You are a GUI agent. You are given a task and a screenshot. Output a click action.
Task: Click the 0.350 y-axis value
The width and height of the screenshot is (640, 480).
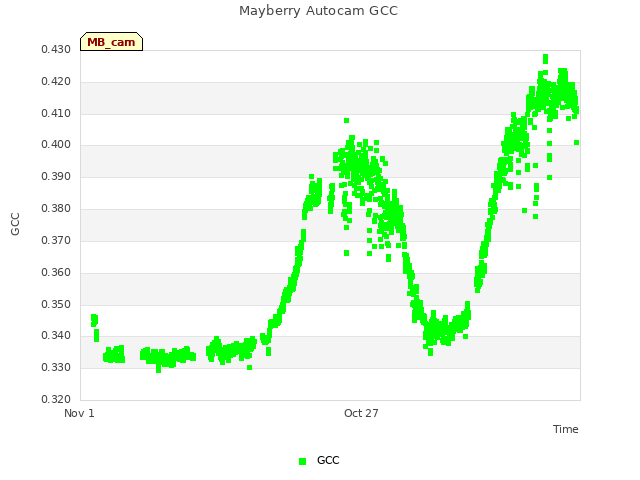[56, 304]
